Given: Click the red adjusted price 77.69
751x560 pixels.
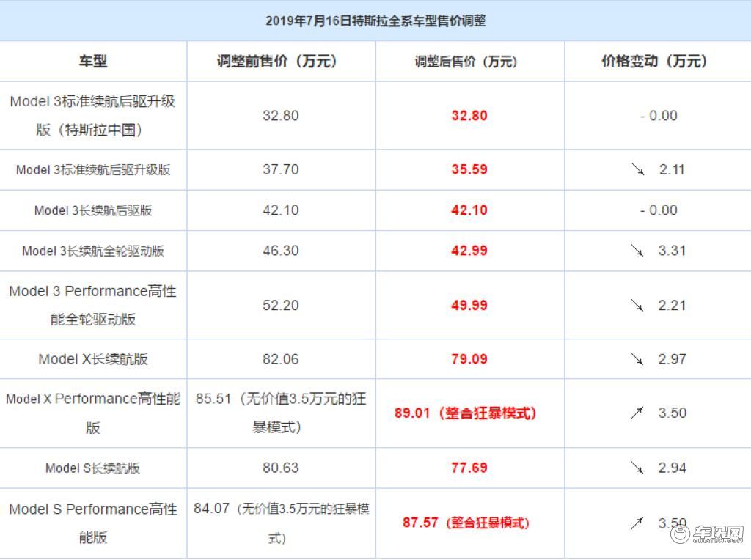Looking at the screenshot, I should tap(469, 468).
